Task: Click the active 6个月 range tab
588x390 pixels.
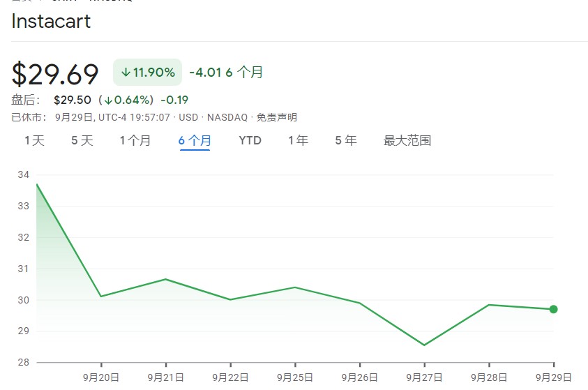Action: (x=195, y=141)
